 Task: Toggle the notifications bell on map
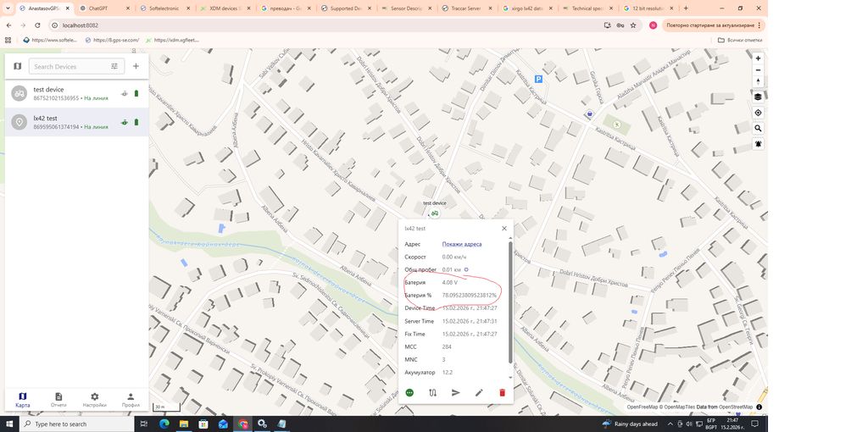[758, 144]
